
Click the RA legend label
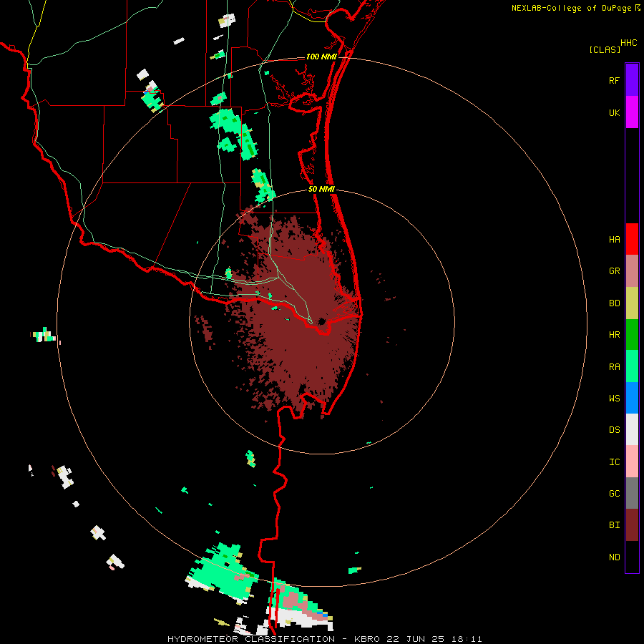pyautogui.click(x=614, y=367)
